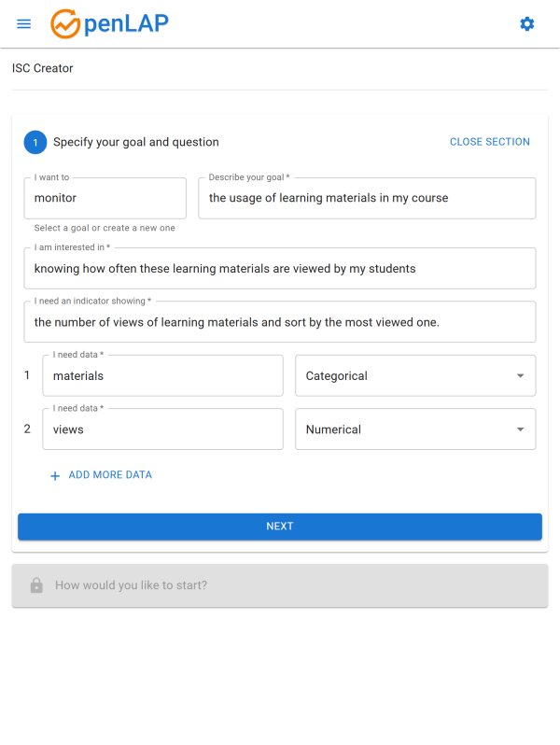Collapse section with Close Section button
The image size is (560, 745).
489,142
